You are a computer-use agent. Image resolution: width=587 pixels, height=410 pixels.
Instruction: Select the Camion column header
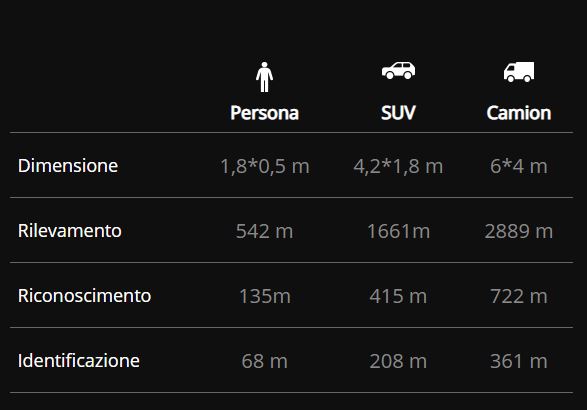pos(519,113)
